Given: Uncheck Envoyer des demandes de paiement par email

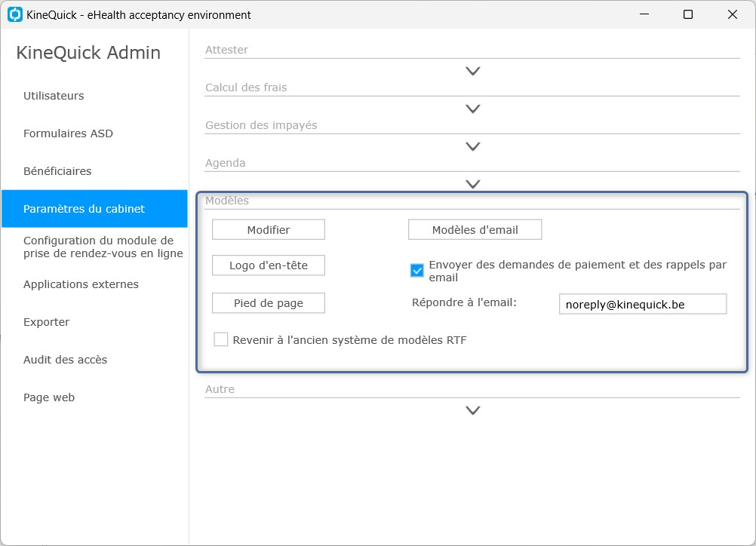Looking at the screenshot, I should [417, 270].
